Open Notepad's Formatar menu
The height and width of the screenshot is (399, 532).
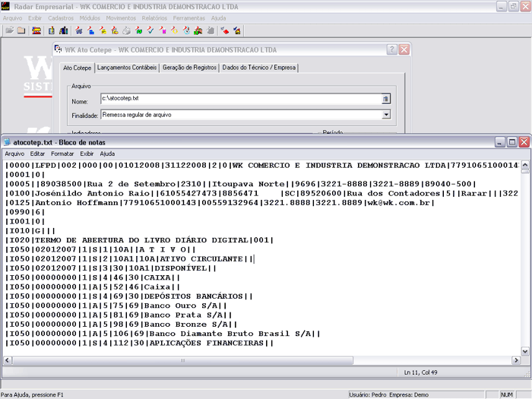coord(62,154)
